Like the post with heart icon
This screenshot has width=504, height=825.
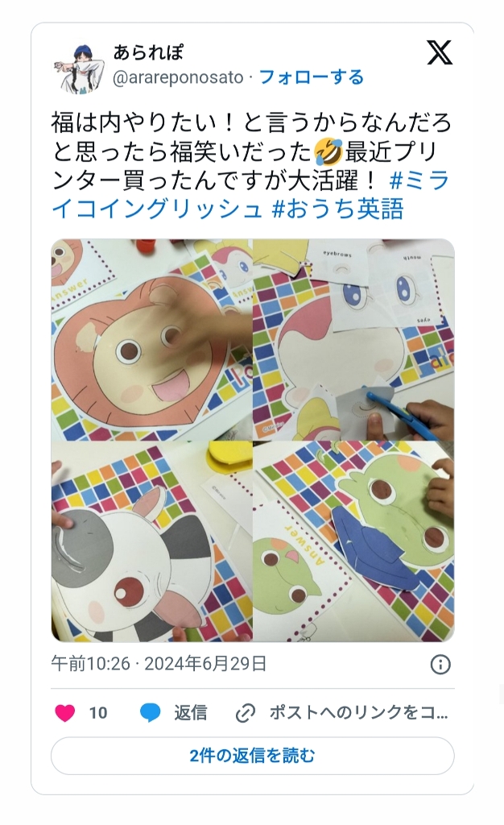point(65,713)
